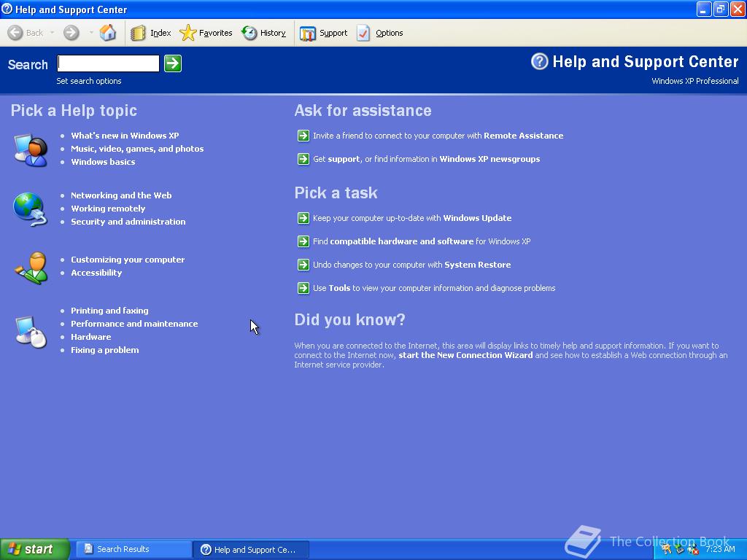Screen dimensions: 747x560
Task: Click the help question-mark title bar icon
Action: [7, 9]
